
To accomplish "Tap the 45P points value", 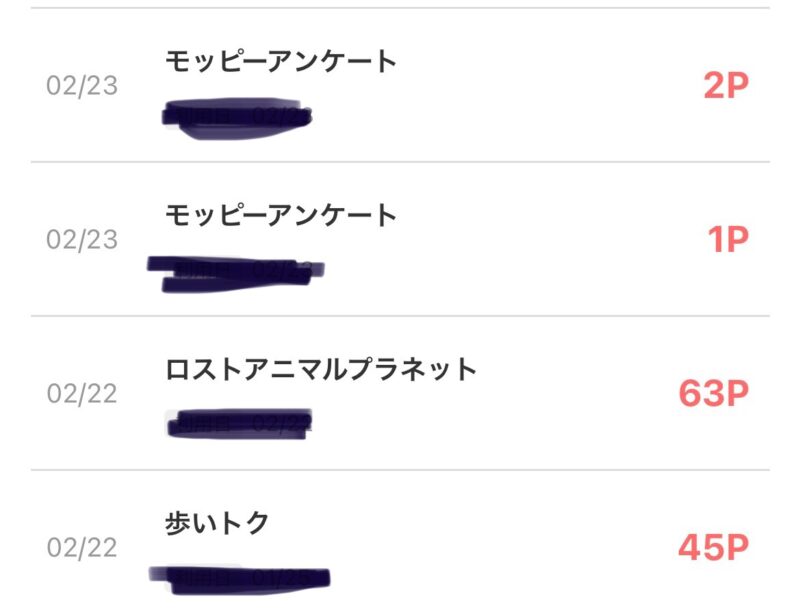I will [x=714, y=547].
